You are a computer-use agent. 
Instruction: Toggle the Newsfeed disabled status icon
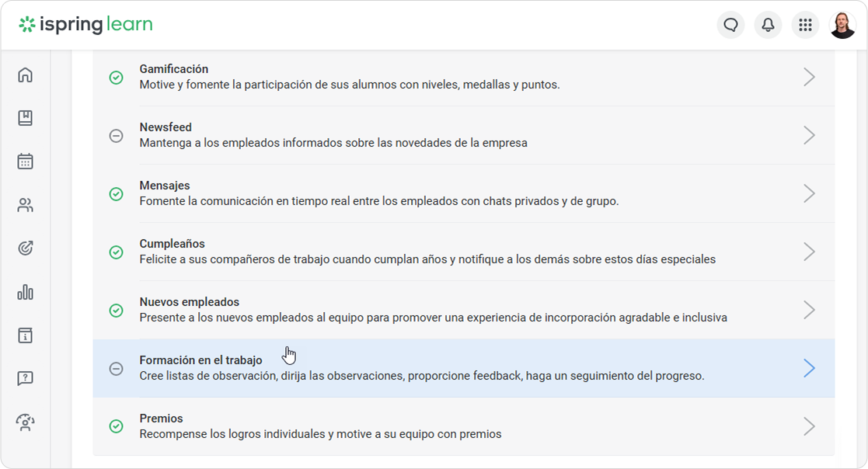pyautogui.click(x=116, y=135)
